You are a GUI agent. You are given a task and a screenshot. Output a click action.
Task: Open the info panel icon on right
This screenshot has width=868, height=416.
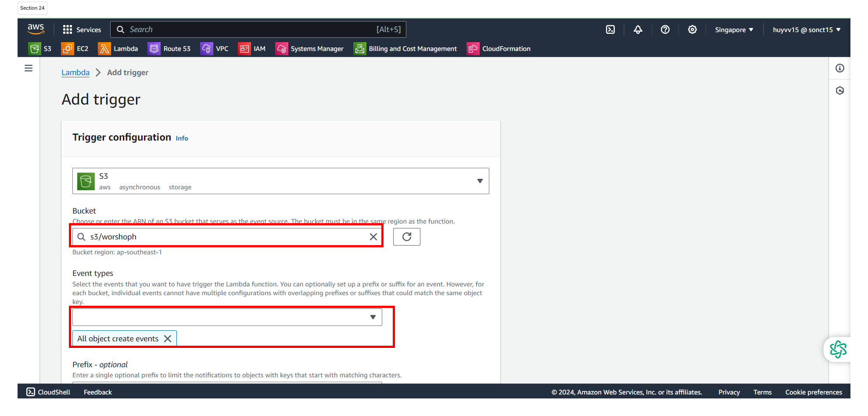pyautogui.click(x=840, y=68)
